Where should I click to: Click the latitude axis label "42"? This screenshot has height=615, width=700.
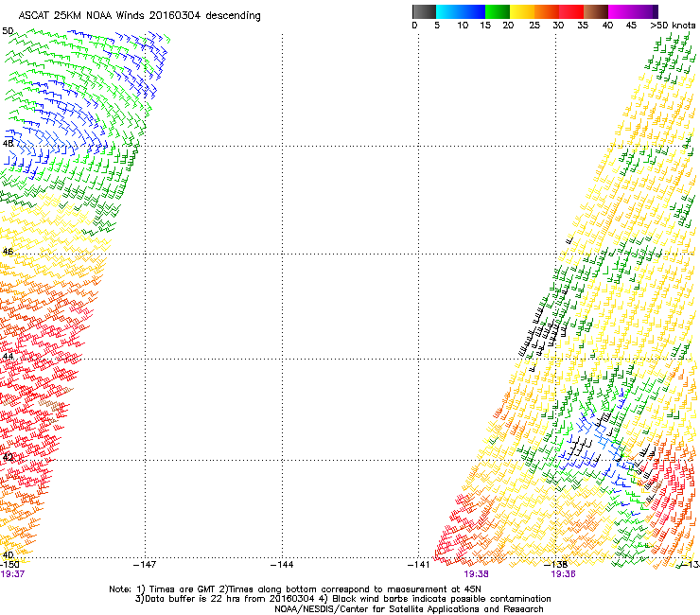click(x=8, y=457)
